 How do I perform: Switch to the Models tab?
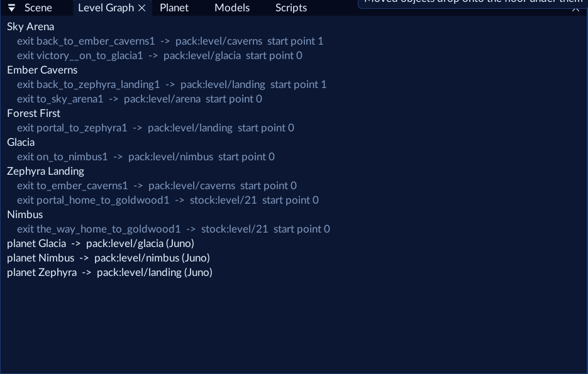(232, 8)
